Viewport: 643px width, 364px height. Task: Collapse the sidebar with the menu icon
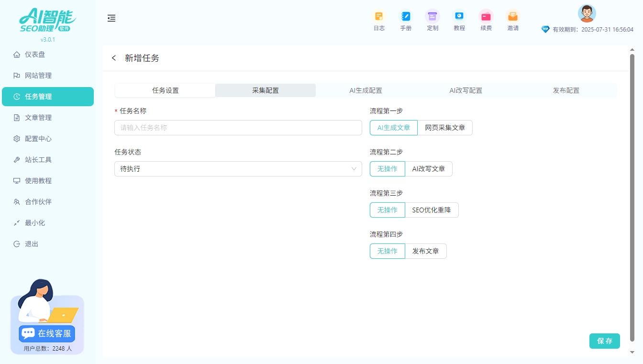click(x=111, y=18)
